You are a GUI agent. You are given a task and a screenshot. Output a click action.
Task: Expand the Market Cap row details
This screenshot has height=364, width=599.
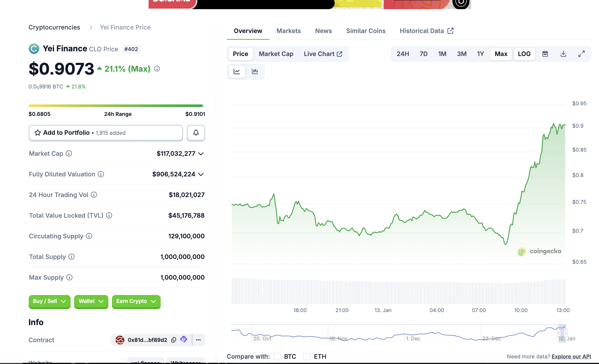pos(201,154)
